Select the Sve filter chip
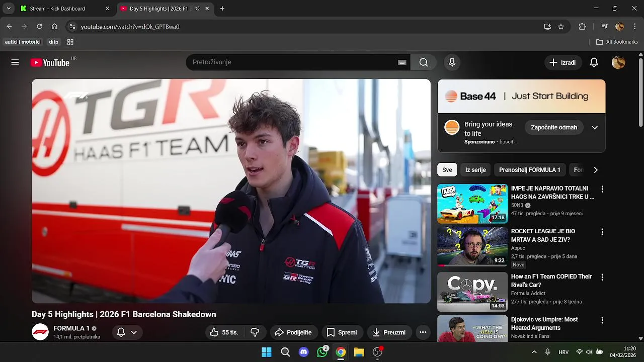This screenshot has height=362, width=644. [447, 170]
